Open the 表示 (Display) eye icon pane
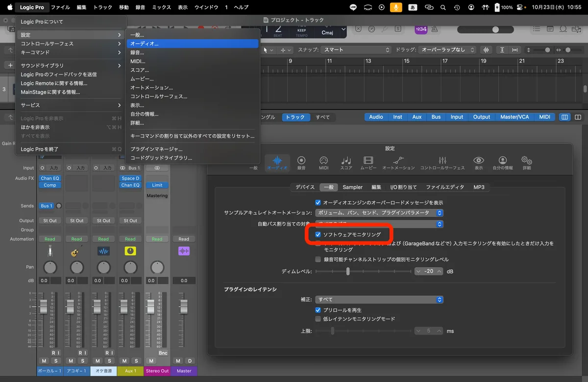The image size is (588, 382). tap(478, 163)
